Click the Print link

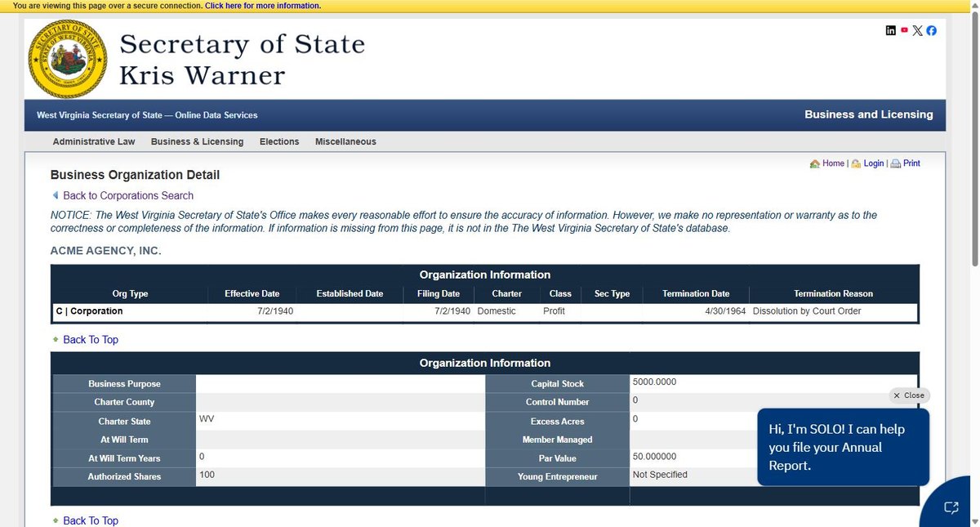[x=911, y=163]
